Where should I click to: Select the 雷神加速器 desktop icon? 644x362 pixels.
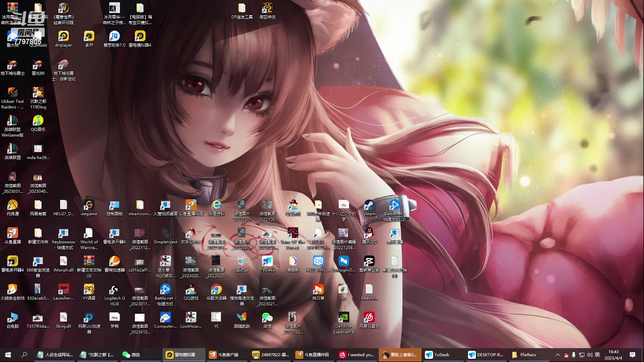click(x=114, y=264)
